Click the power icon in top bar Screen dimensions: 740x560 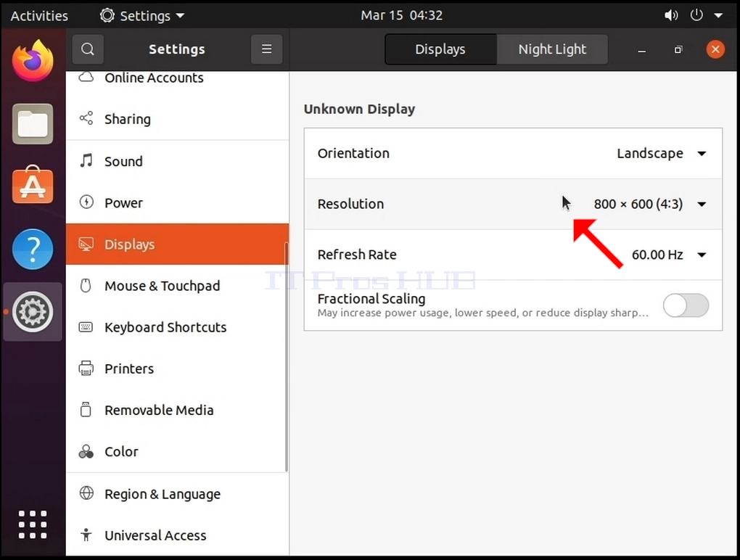[x=696, y=15]
